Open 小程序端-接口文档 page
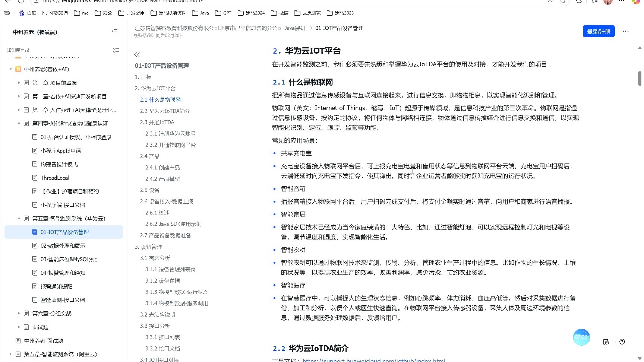 click(63, 205)
